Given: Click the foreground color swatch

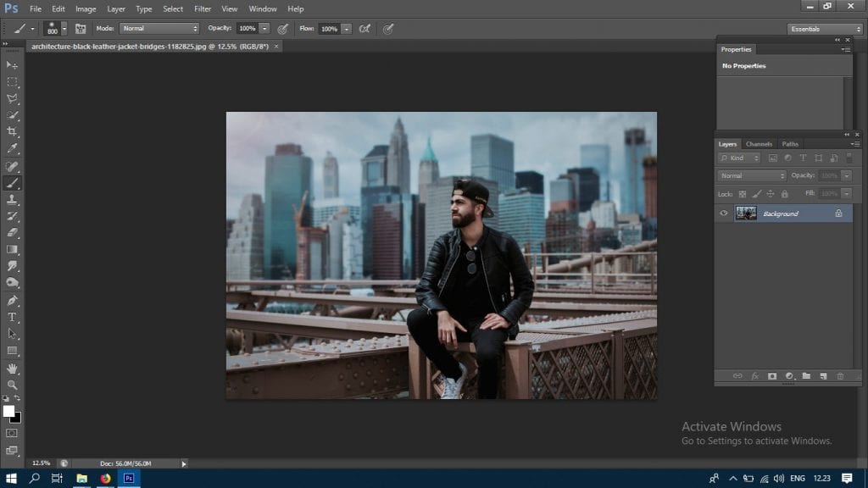Looking at the screenshot, I should (x=8, y=411).
